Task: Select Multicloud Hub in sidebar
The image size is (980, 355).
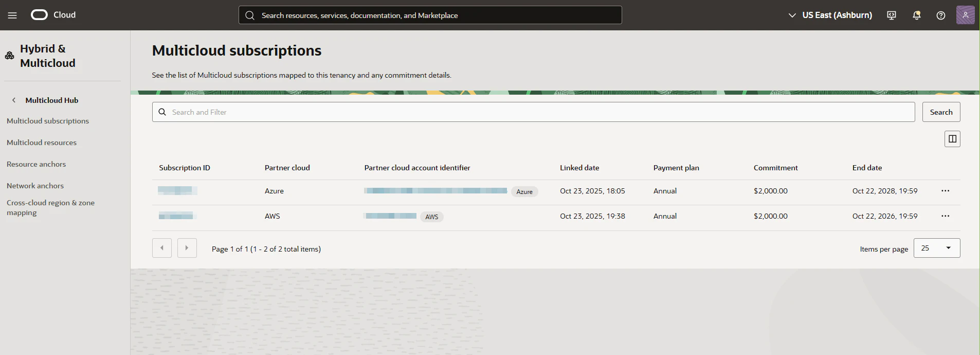Action: click(x=52, y=100)
